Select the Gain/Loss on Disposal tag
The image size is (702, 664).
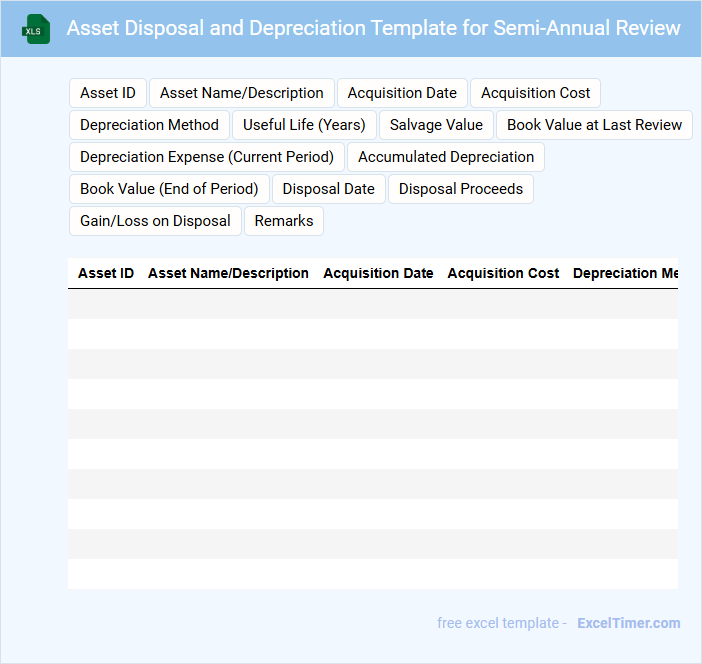[x=155, y=221]
